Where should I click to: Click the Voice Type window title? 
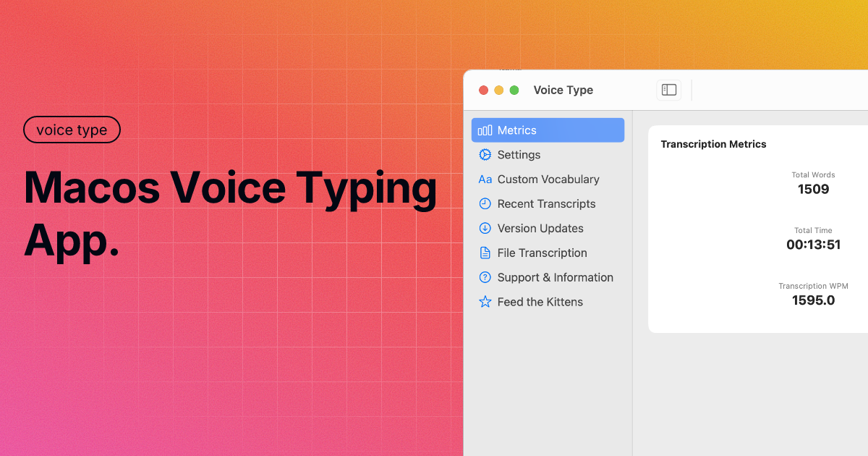(x=563, y=90)
